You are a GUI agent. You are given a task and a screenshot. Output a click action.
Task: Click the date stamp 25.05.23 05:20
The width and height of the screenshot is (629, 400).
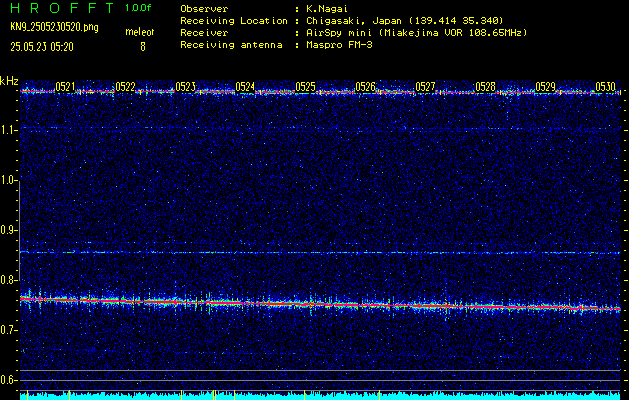point(42,47)
